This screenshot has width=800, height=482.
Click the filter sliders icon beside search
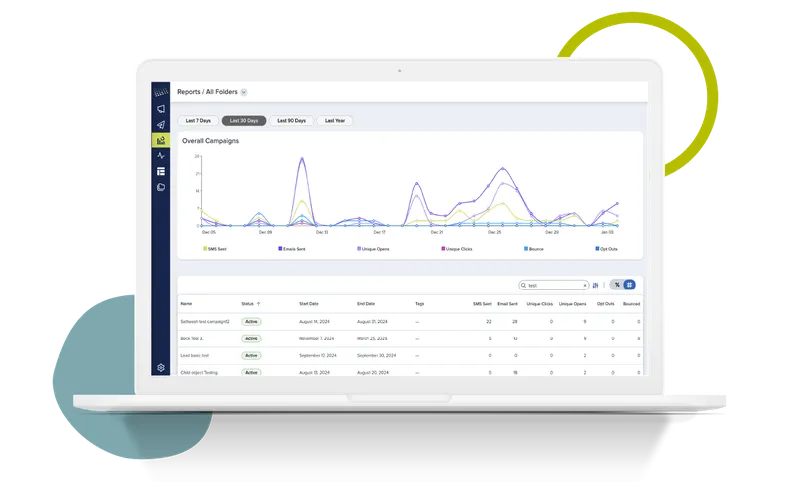point(596,285)
